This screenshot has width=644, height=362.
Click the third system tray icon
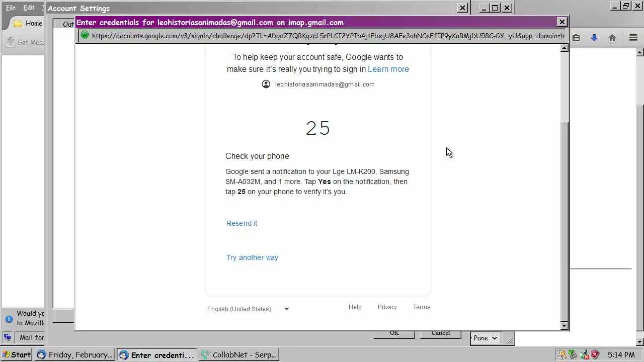point(584,354)
